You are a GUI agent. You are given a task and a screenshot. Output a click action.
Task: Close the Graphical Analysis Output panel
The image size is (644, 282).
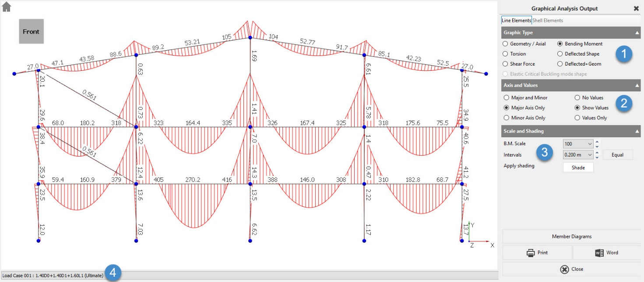pos(636,8)
